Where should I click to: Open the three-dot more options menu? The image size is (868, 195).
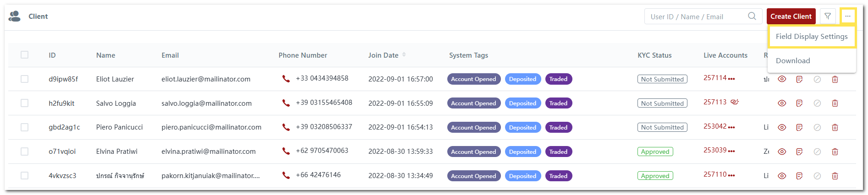[x=848, y=16]
